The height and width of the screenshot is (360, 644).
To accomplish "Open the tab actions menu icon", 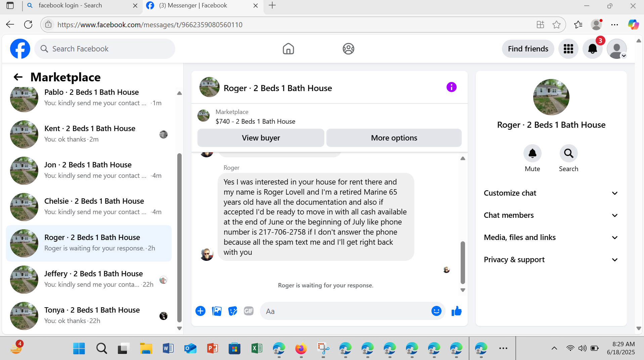I will pos(10,6).
